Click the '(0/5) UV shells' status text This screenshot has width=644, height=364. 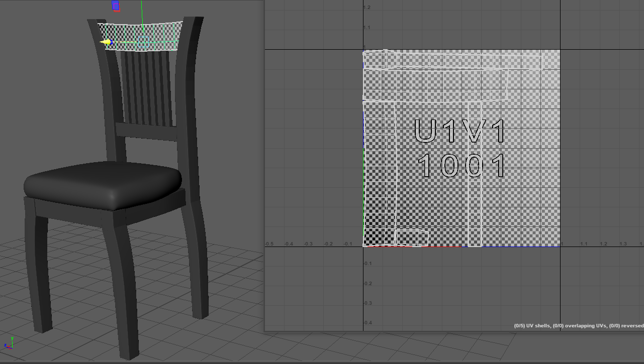pos(532,326)
